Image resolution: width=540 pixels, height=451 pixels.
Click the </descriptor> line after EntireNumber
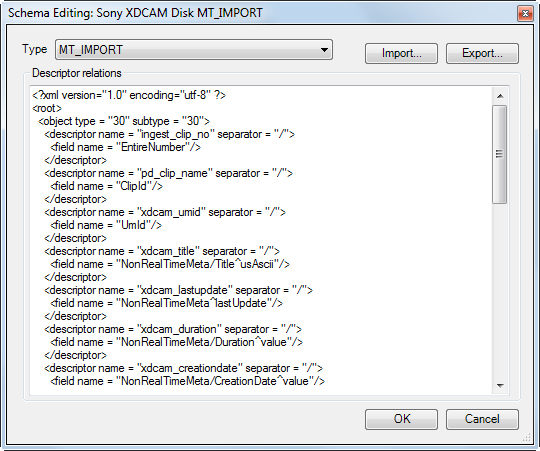tap(75, 160)
